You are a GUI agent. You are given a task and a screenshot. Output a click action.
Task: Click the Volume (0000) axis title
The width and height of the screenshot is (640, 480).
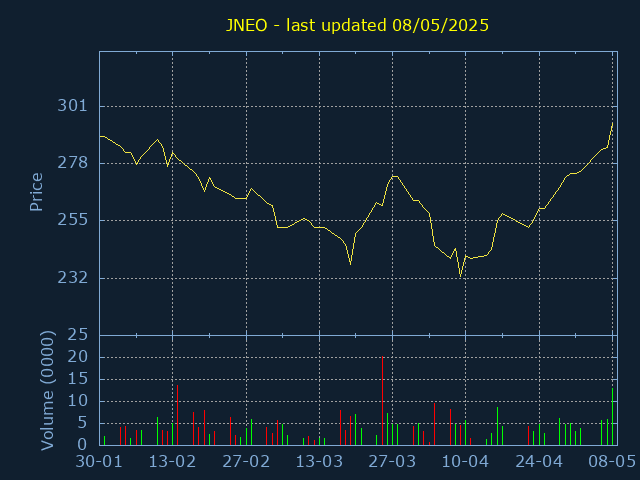(47, 390)
